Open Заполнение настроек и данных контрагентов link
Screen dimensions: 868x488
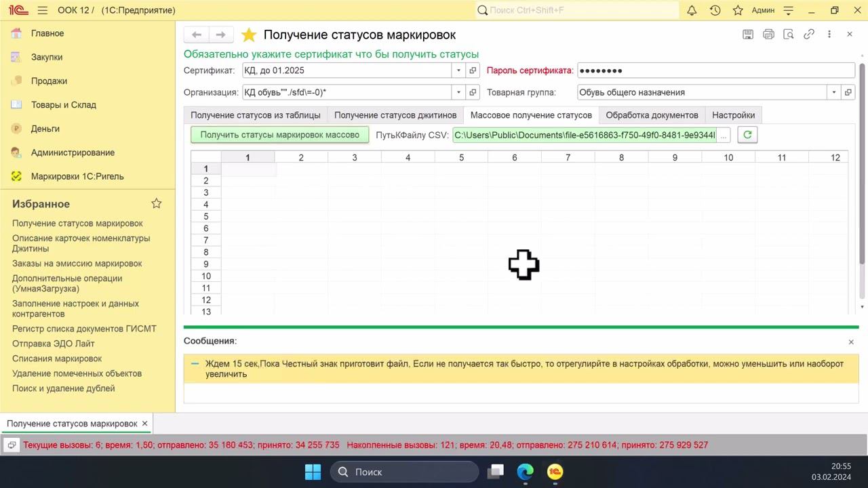[x=75, y=308]
